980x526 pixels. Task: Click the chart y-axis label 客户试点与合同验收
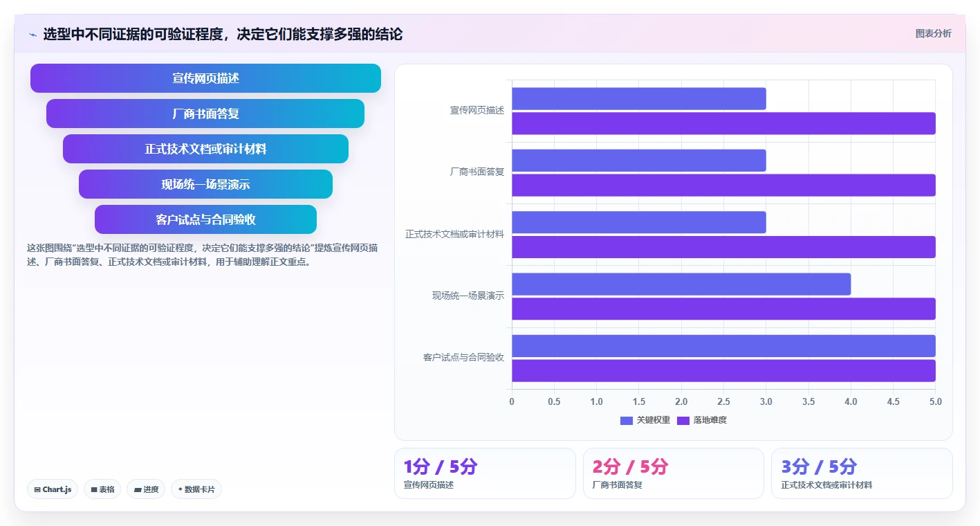(464, 357)
